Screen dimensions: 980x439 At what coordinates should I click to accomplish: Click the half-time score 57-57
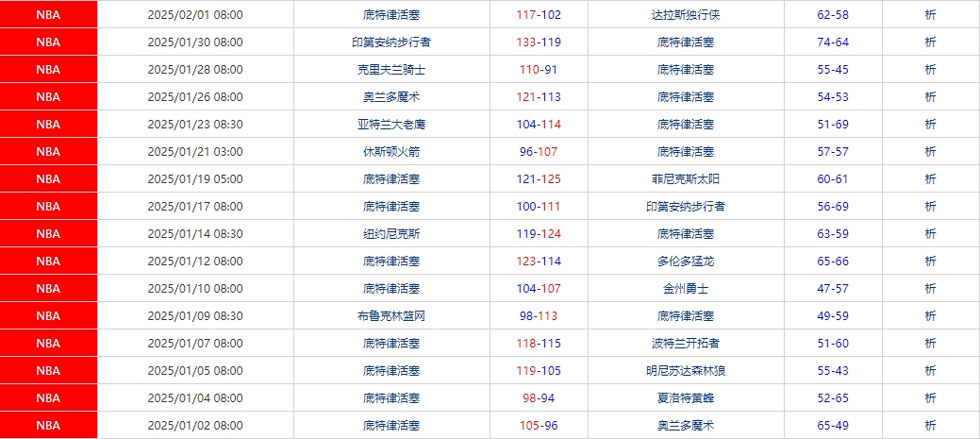833,152
